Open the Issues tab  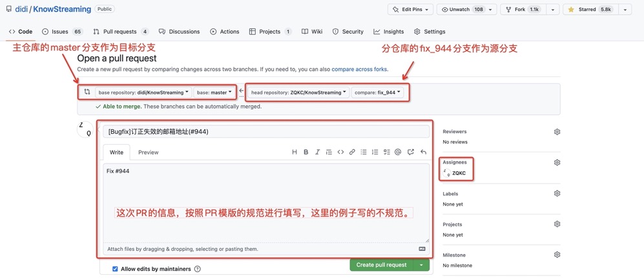62,32
